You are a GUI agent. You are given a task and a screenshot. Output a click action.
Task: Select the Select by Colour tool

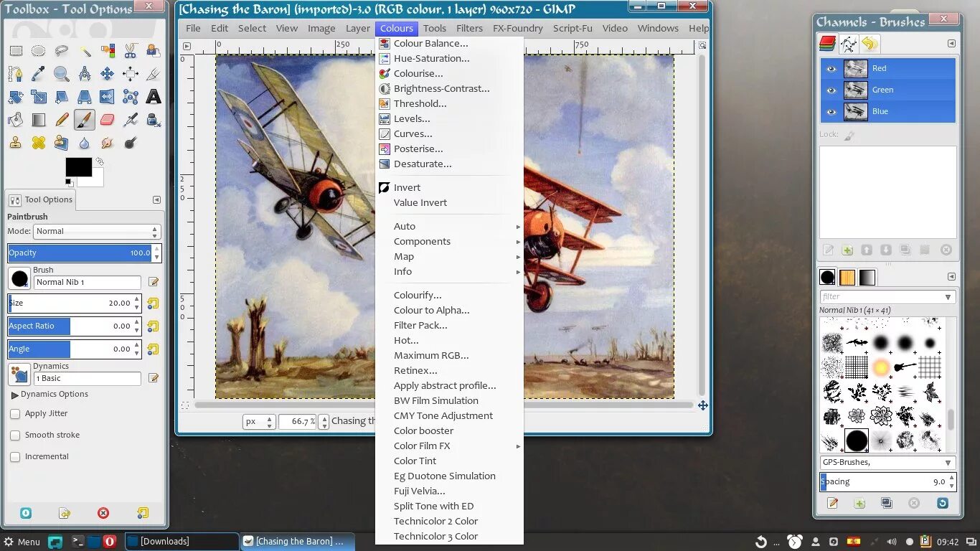(x=108, y=51)
